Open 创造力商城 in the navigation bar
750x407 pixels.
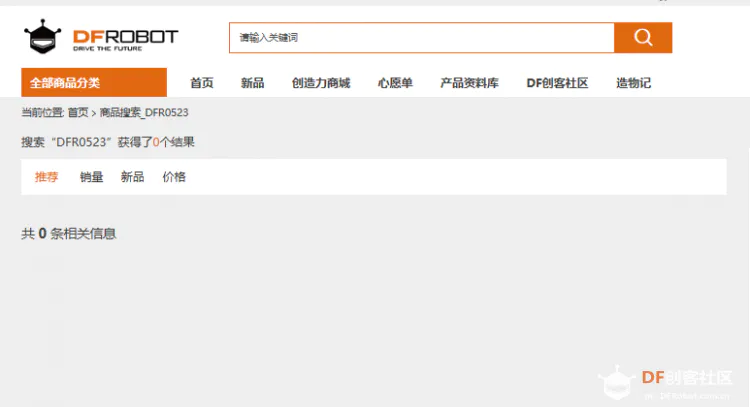[321, 83]
